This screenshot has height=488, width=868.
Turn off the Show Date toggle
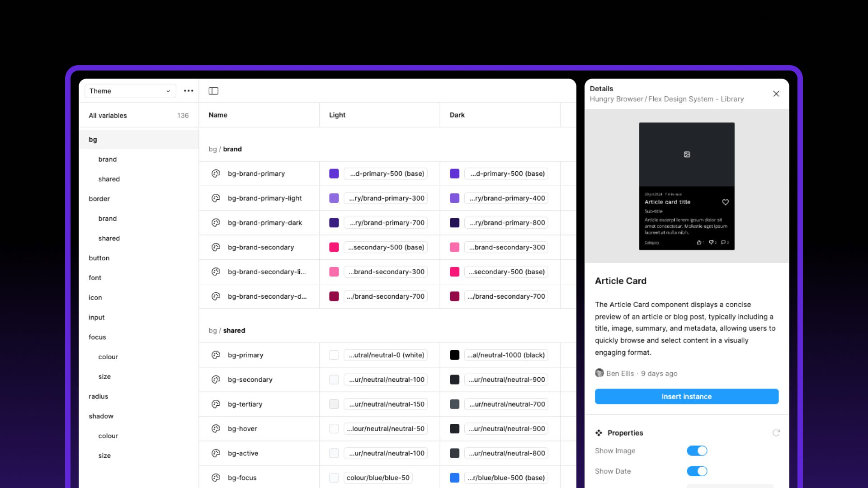(x=697, y=471)
